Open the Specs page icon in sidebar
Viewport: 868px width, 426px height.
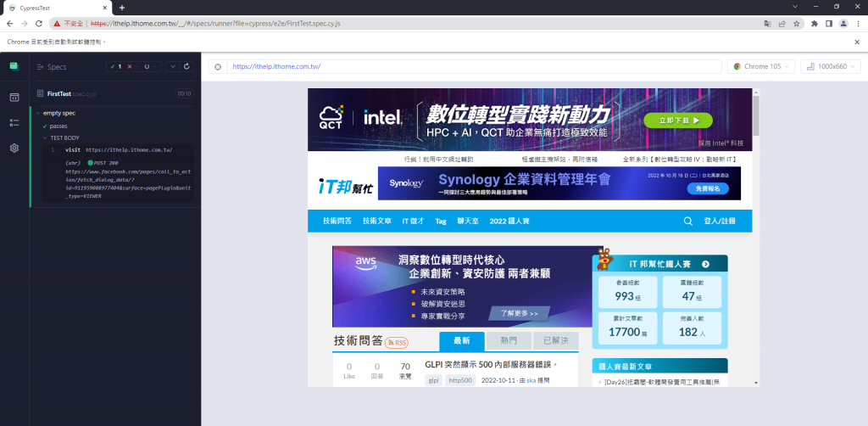(x=14, y=98)
